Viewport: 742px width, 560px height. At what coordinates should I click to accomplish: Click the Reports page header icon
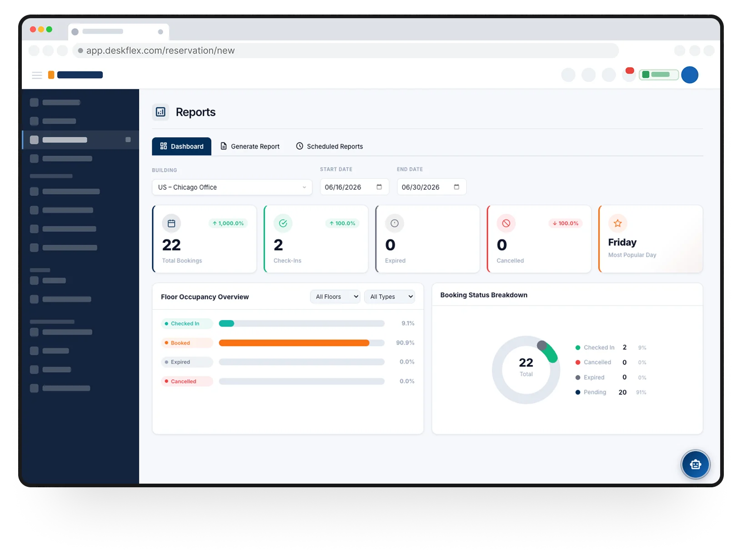tap(160, 112)
